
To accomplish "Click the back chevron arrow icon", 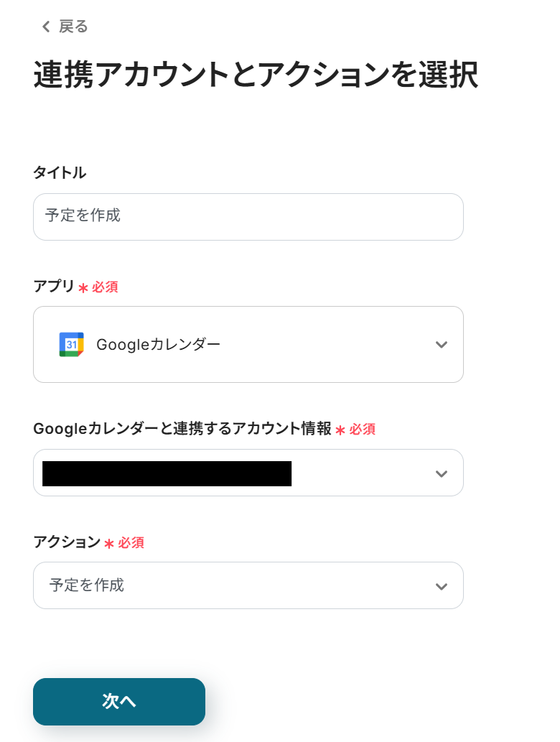I will tap(46, 27).
